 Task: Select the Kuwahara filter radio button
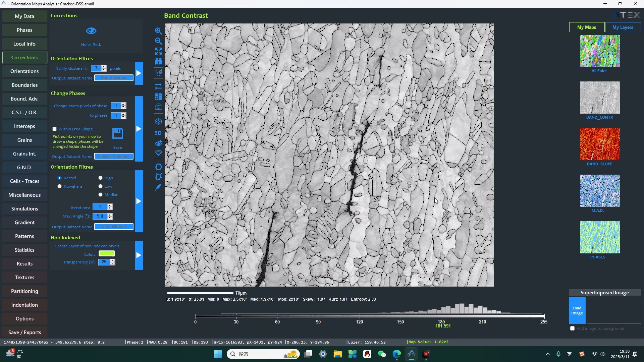tap(60, 186)
